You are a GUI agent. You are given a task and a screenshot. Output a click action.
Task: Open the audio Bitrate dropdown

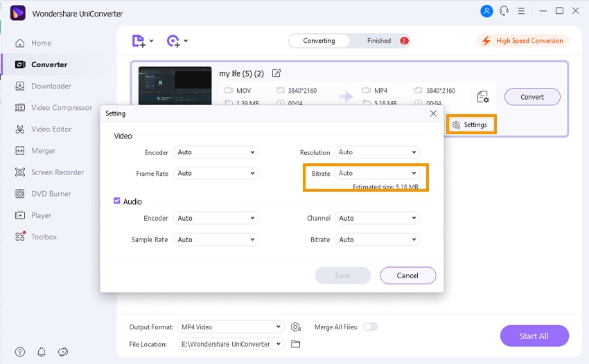(x=377, y=239)
